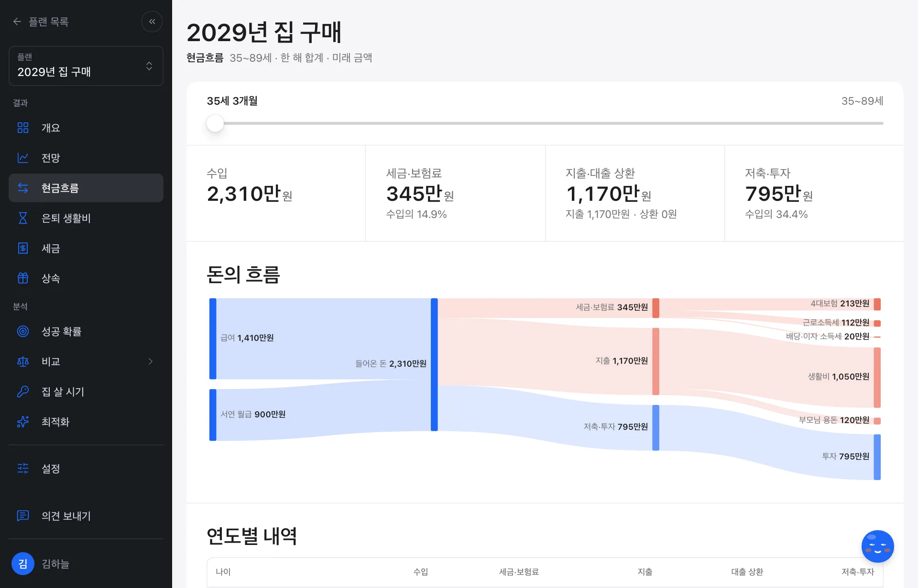
Task: Collapse the sidebar with the double-chevron button
Action: pyautogui.click(x=152, y=22)
